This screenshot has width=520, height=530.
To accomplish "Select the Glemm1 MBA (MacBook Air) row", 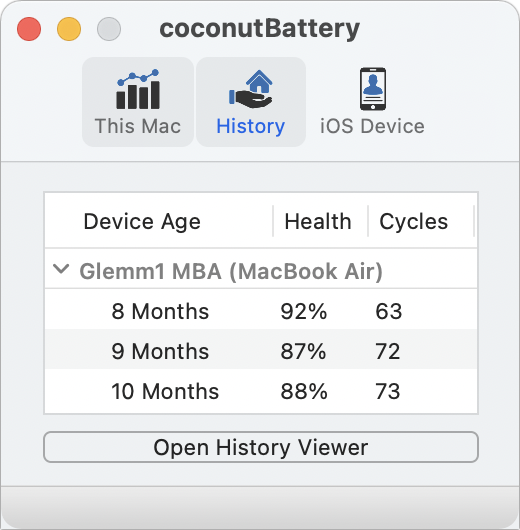I will (261, 271).
